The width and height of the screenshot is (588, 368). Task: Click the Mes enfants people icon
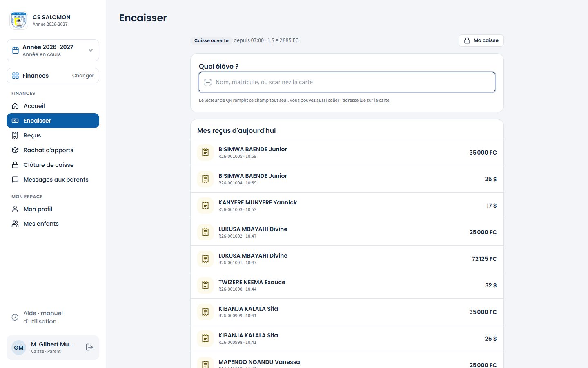pyautogui.click(x=15, y=224)
